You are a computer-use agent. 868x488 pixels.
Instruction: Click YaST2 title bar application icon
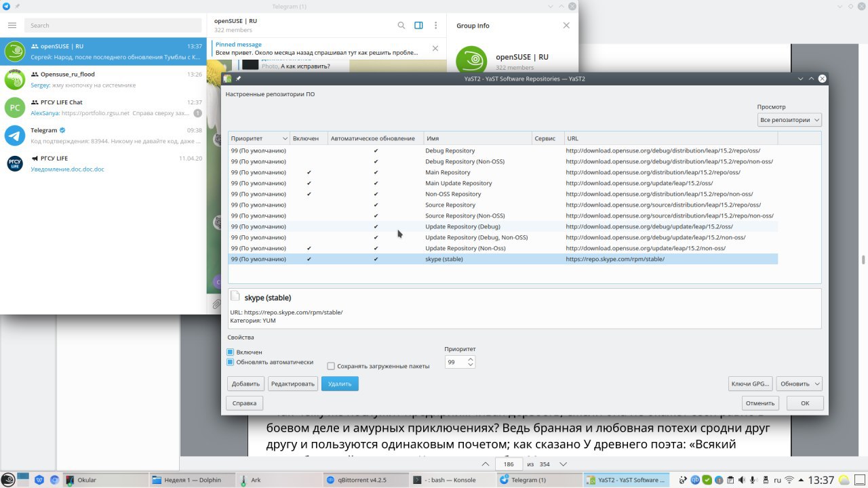(x=228, y=79)
